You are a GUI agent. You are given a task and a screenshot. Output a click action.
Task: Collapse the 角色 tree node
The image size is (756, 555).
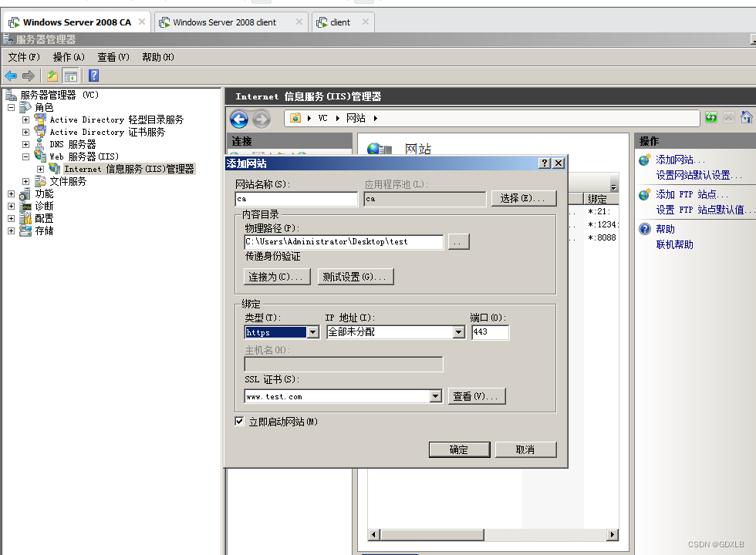11,107
